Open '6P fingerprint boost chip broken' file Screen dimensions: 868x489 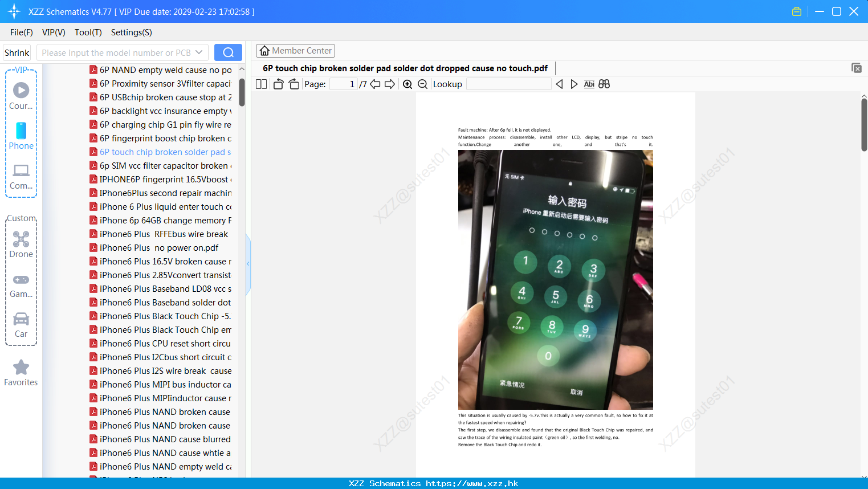coord(161,138)
